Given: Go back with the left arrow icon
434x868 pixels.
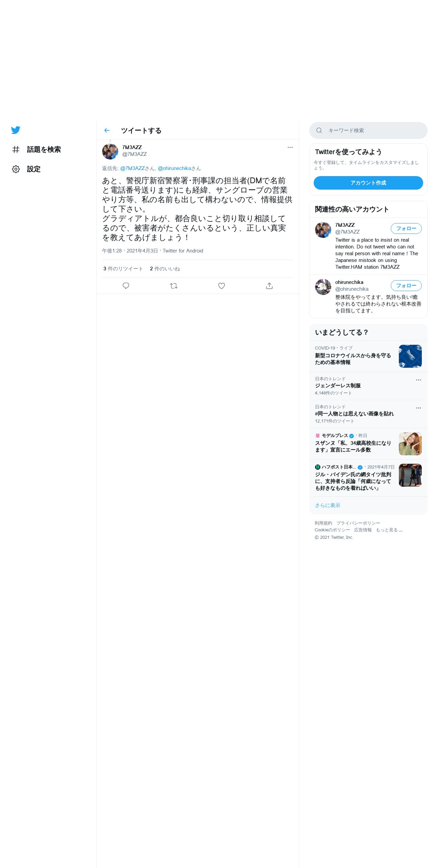Looking at the screenshot, I should pyautogui.click(x=107, y=130).
